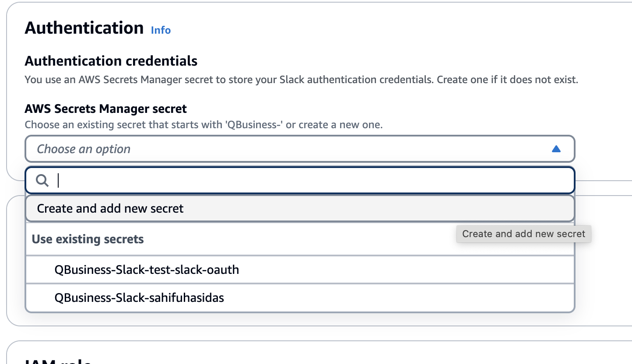Click the 'Use existing secrets' group header
The height and width of the screenshot is (364, 632).
[88, 239]
